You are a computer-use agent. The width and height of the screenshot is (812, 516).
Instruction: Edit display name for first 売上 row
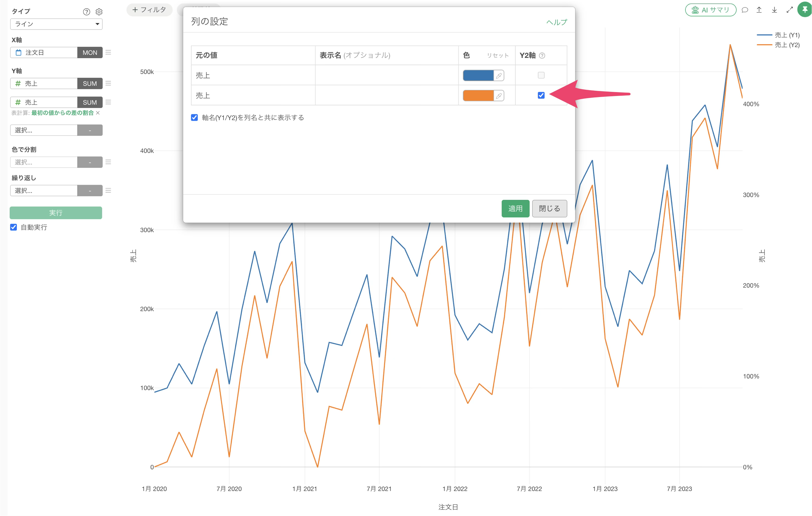pyautogui.click(x=387, y=75)
